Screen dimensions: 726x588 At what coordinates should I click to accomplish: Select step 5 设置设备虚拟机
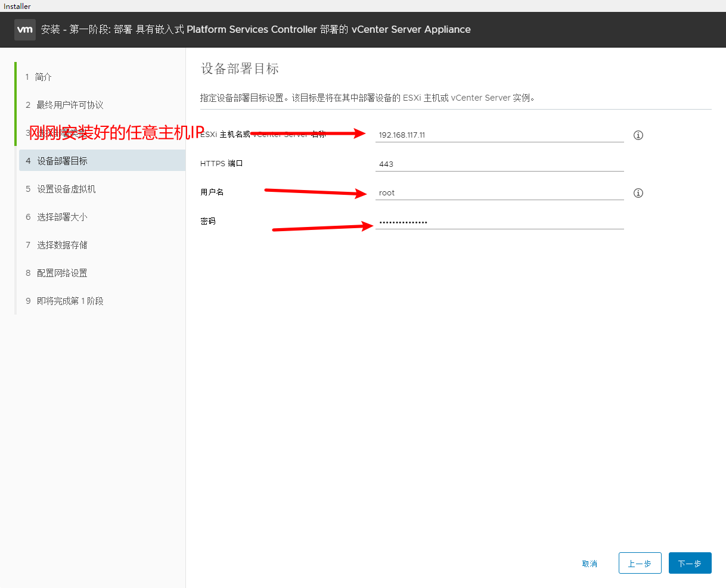[x=66, y=189]
